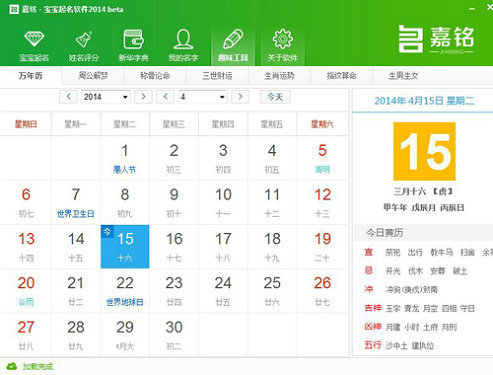This screenshot has width=493, height=375.
Task: Click the 冲 label in almanac
Action: 368,289
